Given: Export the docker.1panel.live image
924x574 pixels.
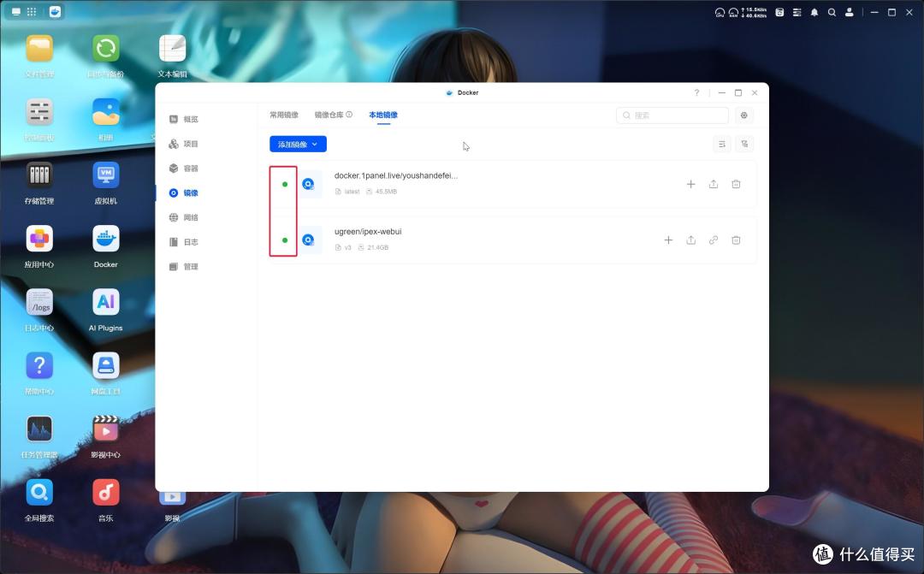Looking at the screenshot, I should [x=714, y=185].
